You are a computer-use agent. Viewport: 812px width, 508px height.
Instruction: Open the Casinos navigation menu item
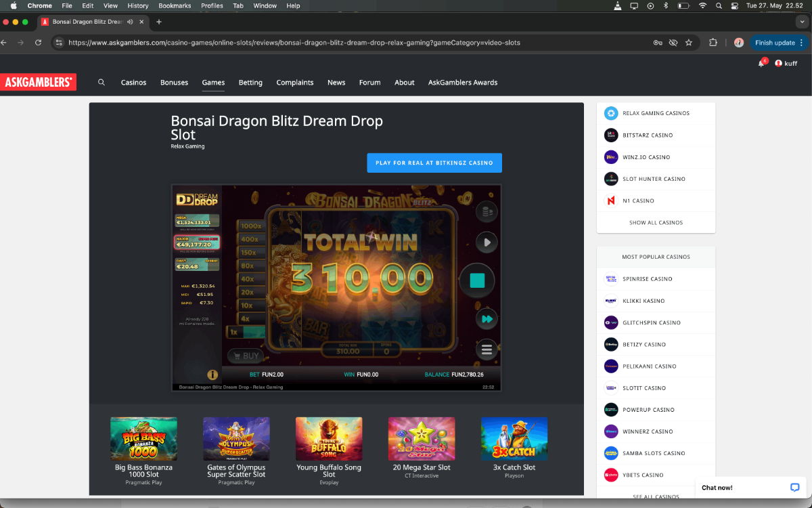coord(133,82)
